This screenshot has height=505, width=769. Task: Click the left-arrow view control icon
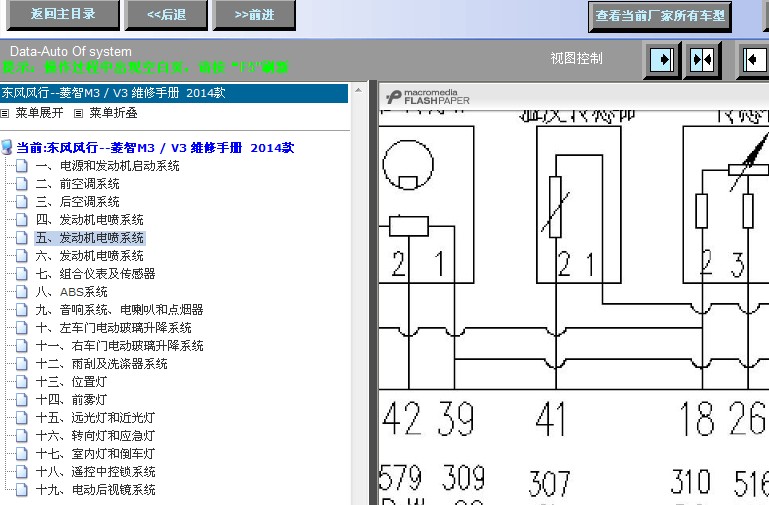(x=753, y=60)
